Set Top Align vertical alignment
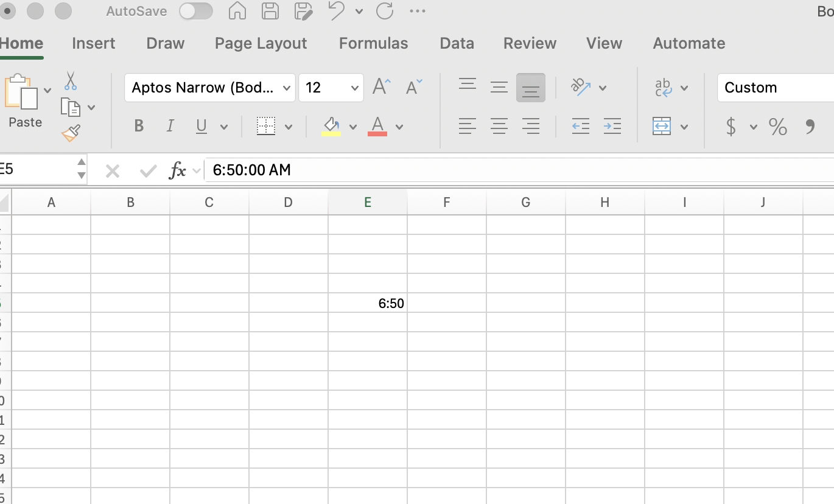 click(x=468, y=85)
